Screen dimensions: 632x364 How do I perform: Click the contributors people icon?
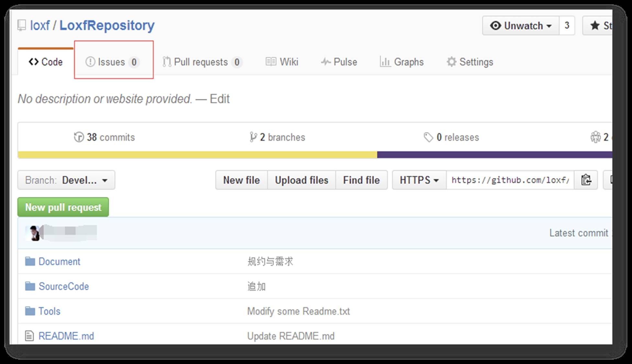click(595, 137)
